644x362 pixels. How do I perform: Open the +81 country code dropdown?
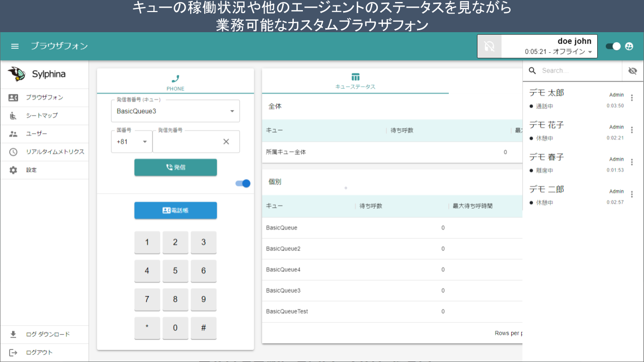pos(132,141)
